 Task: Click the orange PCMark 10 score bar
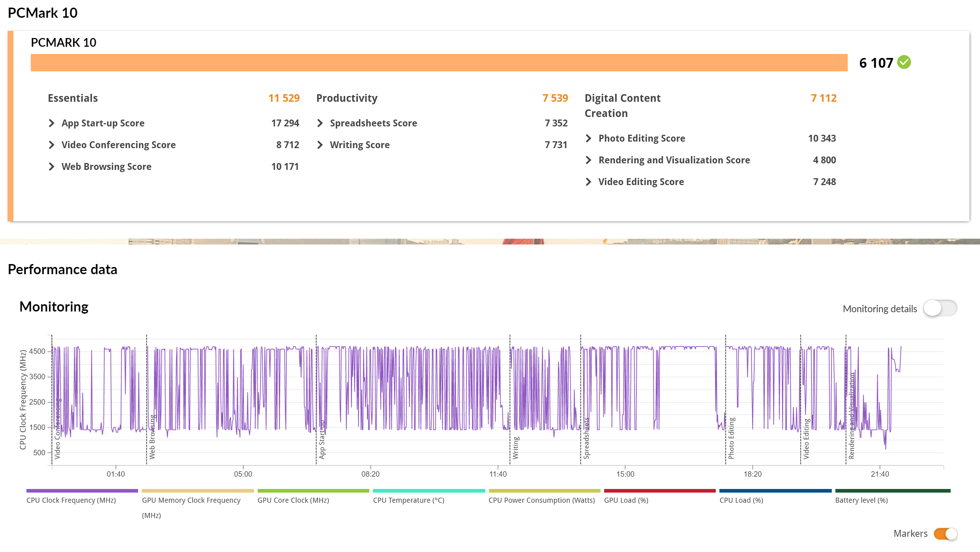[x=439, y=62]
